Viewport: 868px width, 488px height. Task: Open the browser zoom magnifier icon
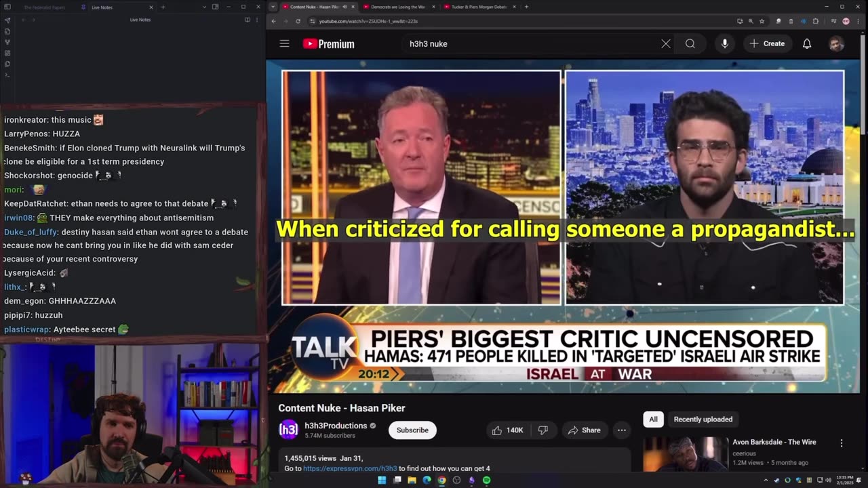(751, 21)
